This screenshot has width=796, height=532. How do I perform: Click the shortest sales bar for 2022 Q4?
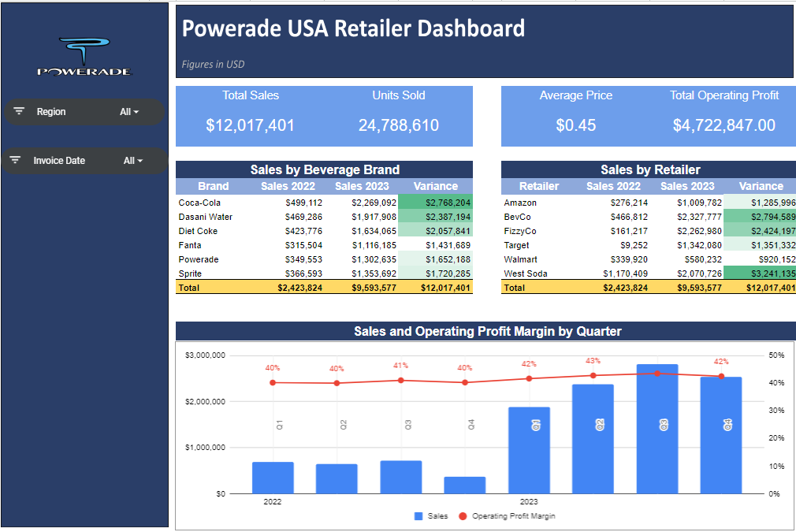pos(465,485)
